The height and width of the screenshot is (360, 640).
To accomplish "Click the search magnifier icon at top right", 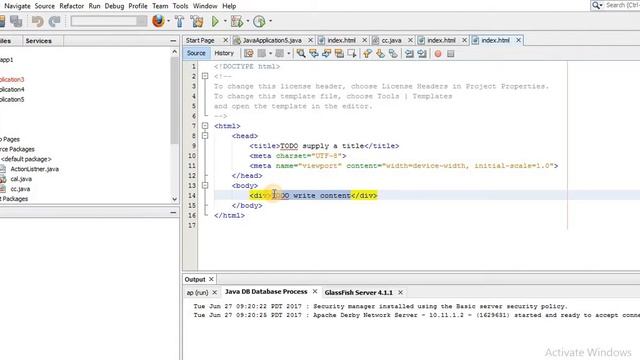I will pos(597,5).
